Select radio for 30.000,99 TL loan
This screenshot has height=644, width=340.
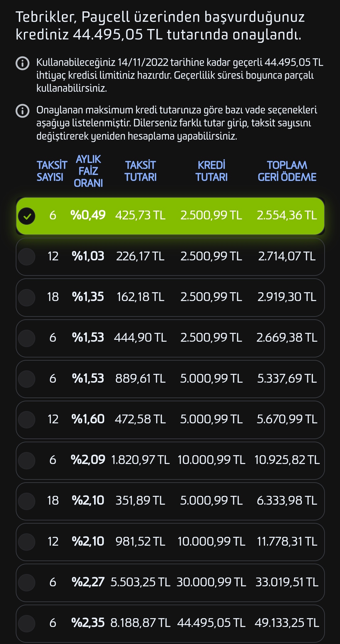click(27, 582)
